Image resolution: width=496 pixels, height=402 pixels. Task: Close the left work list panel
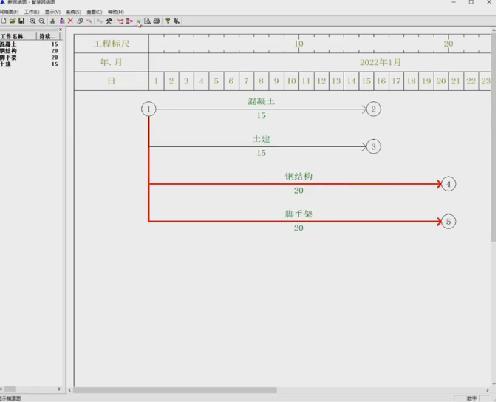[60, 30]
